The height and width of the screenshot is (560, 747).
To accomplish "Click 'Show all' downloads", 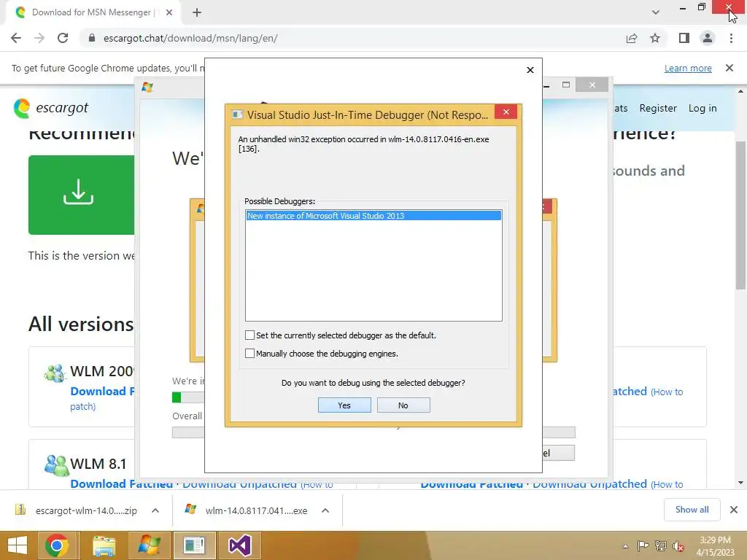I will 692,510.
